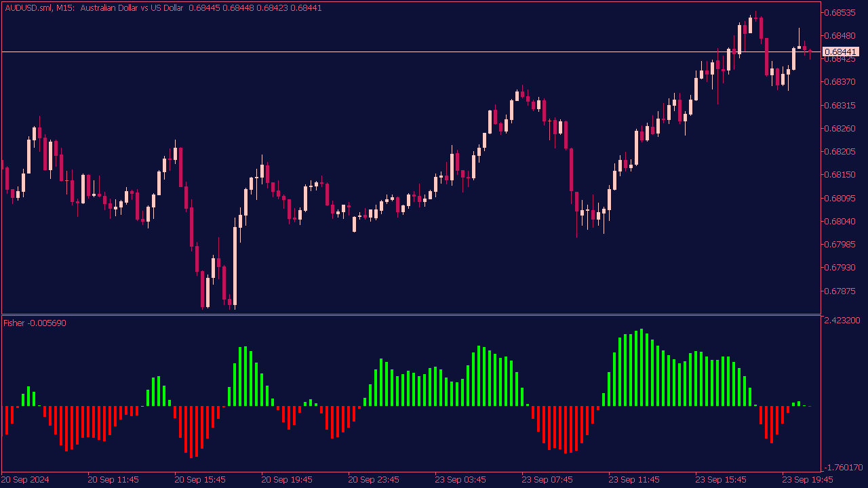Click the current price tag 0.68441
The height and width of the screenshot is (488, 868).
[x=840, y=52]
